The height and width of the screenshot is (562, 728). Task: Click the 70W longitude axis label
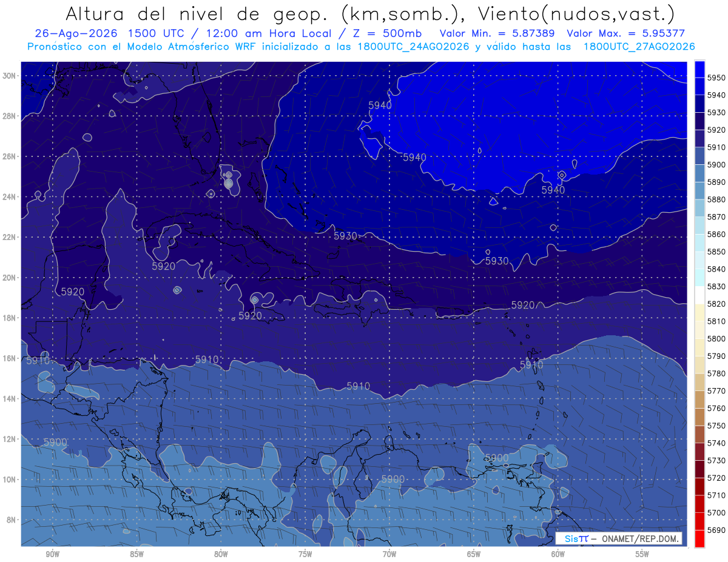click(389, 554)
